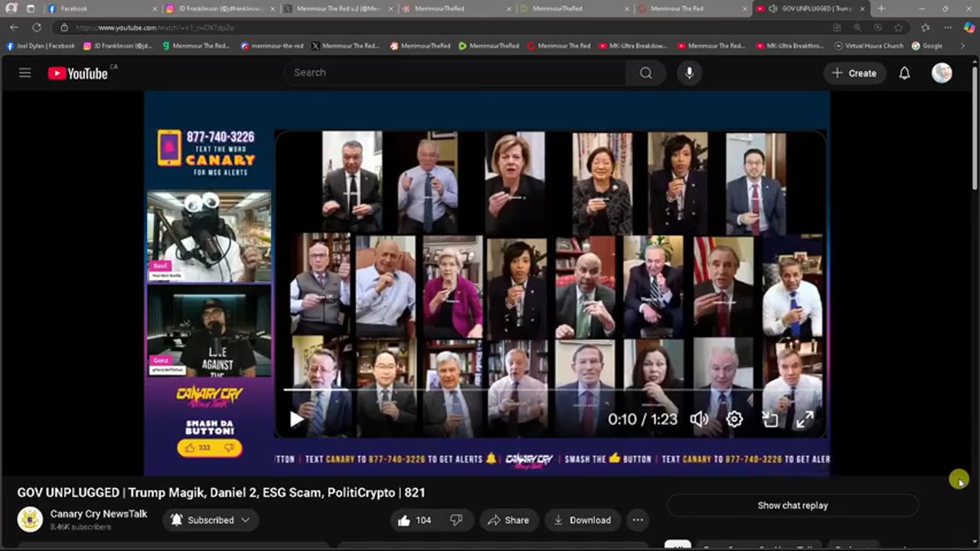Dislike the video with thumbs down
The height and width of the screenshot is (551, 980).
tap(456, 520)
